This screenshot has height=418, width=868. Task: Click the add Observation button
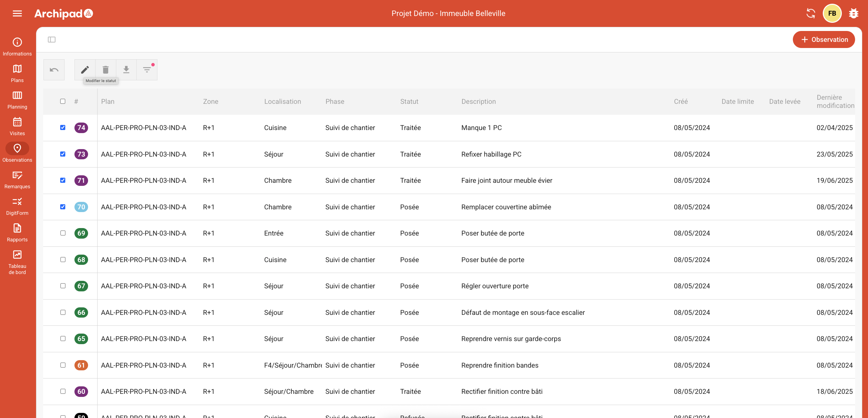[x=824, y=39]
